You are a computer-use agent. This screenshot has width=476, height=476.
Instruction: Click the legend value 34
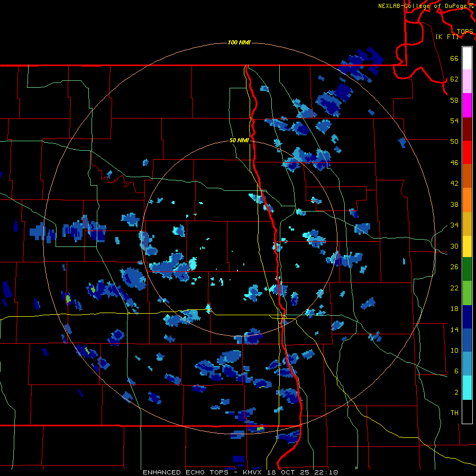point(454,225)
